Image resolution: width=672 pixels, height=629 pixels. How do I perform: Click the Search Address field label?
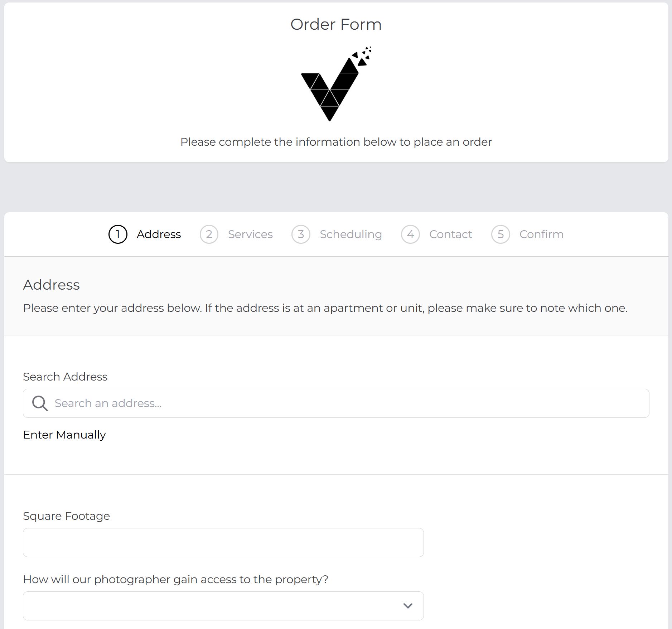tap(65, 377)
